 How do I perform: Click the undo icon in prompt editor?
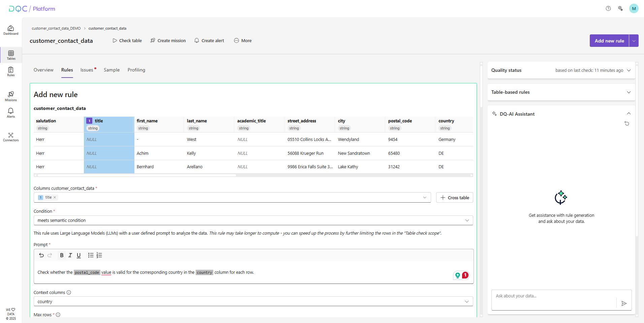[x=41, y=255]
